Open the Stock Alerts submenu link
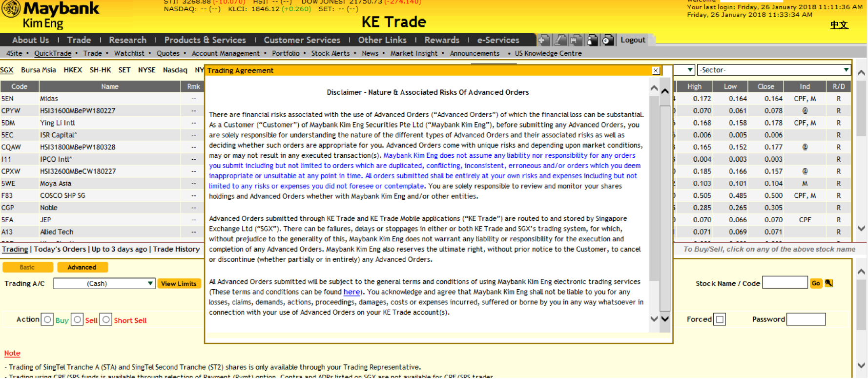Viewport: 868px width, 382px height. [331, 54]
